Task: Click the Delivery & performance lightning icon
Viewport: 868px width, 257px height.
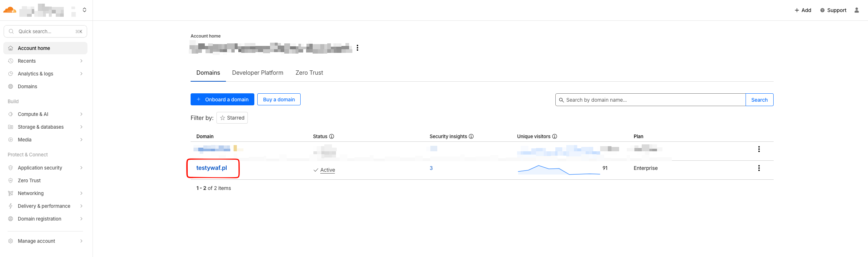Action: (11, 206)
